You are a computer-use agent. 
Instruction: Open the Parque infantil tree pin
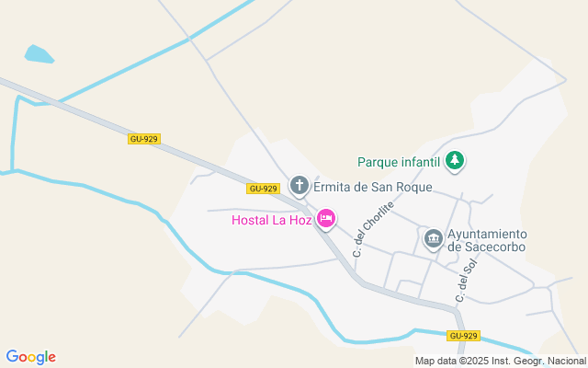[x=455, y=161]
